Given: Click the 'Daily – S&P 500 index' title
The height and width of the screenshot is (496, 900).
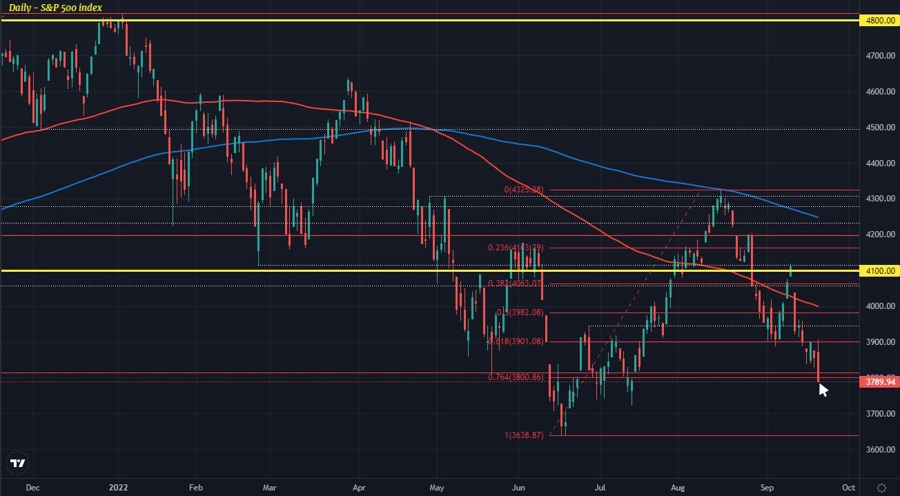Looking at the screenshot, I should click(x=56, y=7).
